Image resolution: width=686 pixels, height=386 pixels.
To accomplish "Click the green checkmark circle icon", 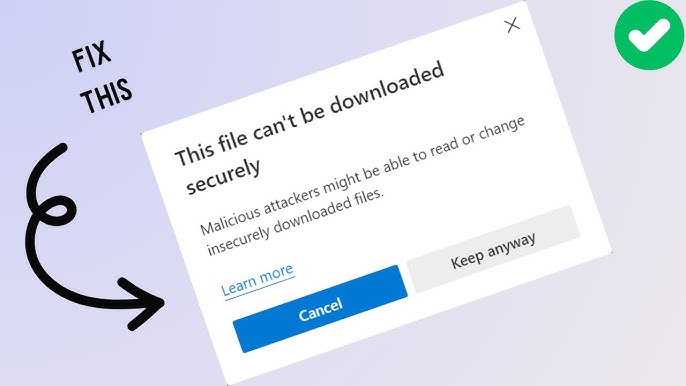I will tap(649, 35).
